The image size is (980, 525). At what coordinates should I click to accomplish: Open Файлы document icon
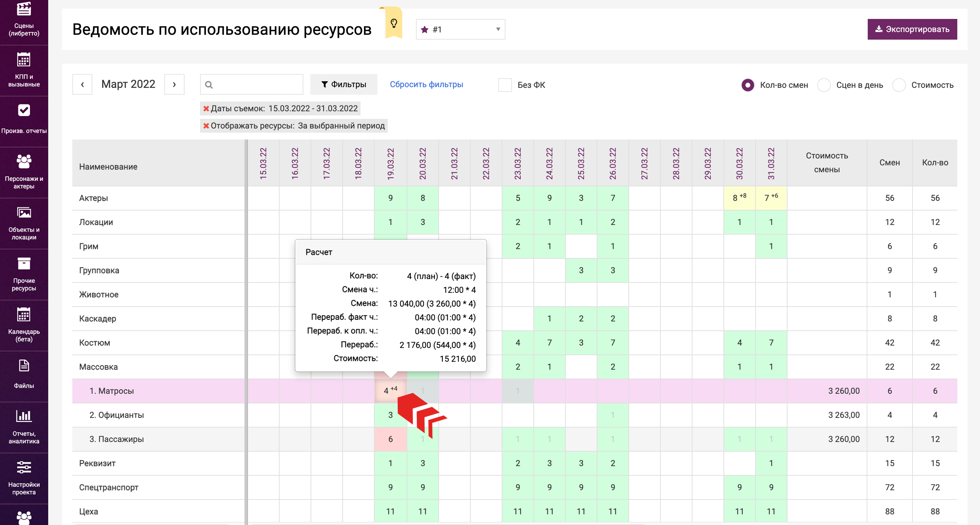(x=24, y=366)
